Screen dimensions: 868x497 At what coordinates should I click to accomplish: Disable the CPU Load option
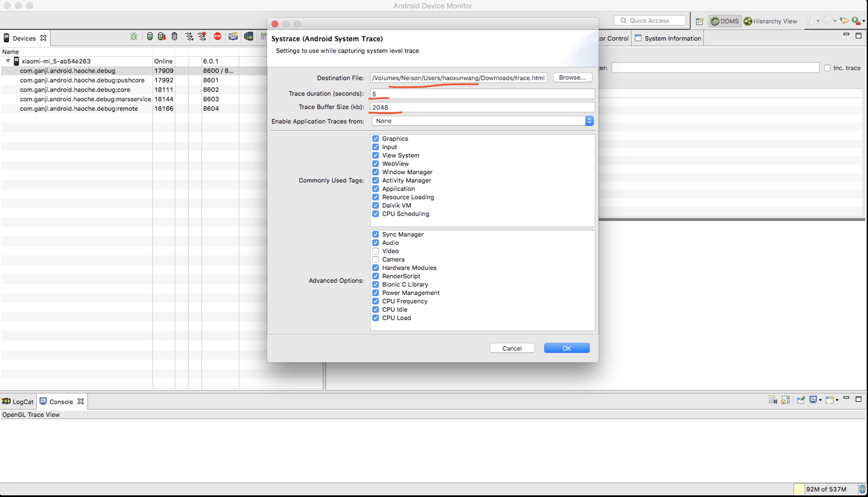[x=376, y=318]
